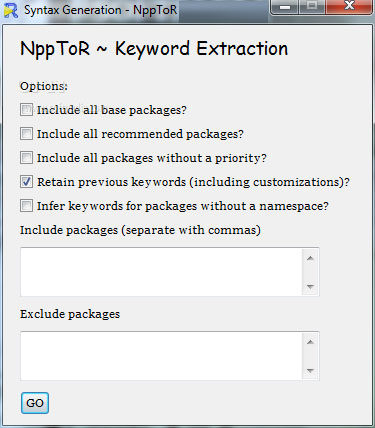
Task: Click the Syntax Generation - NppToR title bar
Action: (x=101, y=10)
